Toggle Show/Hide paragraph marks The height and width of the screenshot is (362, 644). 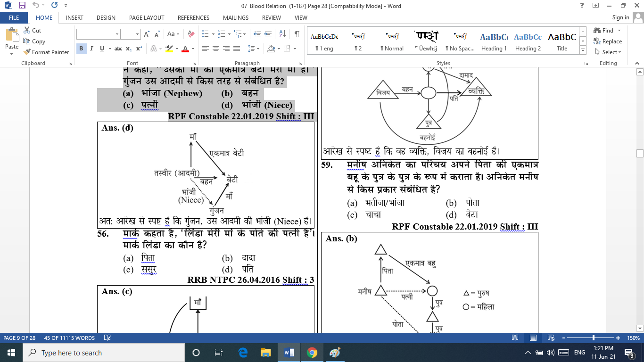[x=297, y=34]
